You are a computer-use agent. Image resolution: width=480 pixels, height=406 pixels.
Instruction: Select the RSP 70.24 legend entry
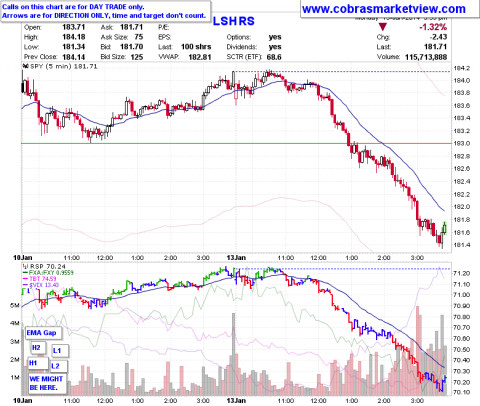point(48,266)
